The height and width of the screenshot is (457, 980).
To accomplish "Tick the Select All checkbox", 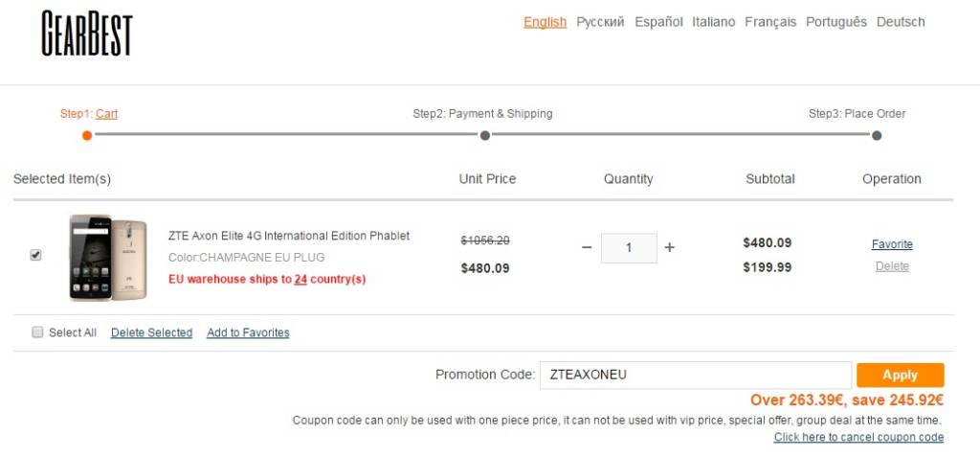I will (37, 332).
